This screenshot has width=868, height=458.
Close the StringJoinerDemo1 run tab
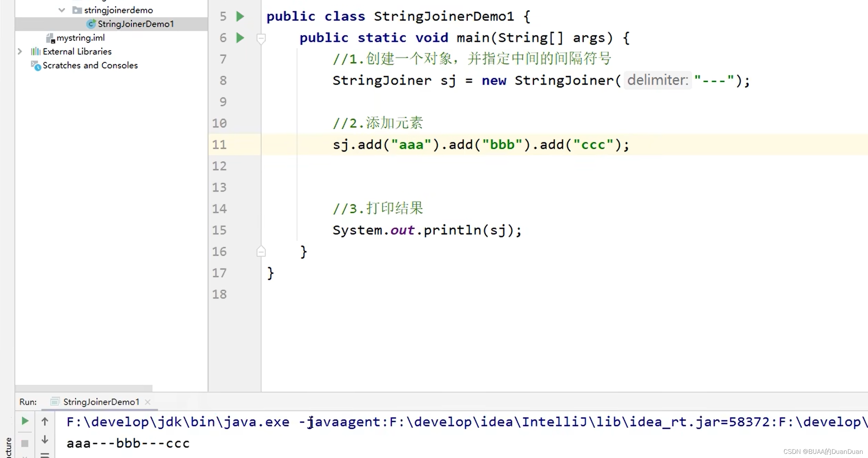click(148, 402)
